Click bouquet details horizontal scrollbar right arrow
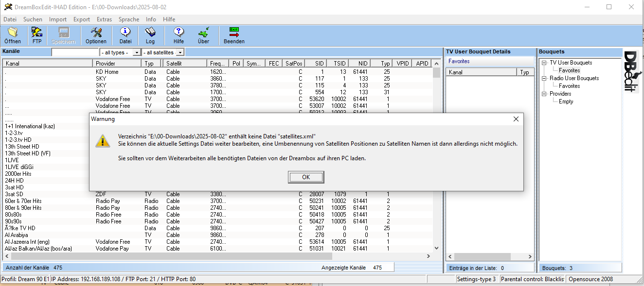The height and width of the screenshot is (286, 644). click(530, 256)
